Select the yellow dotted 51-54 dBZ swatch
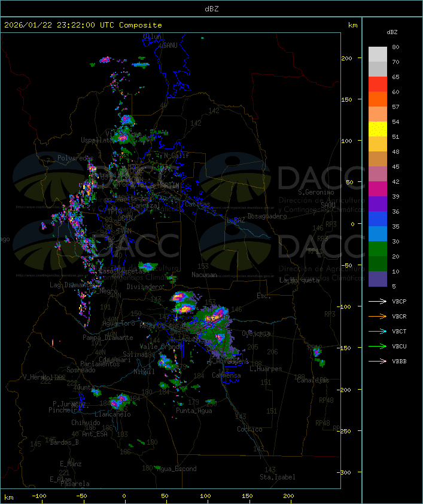 [378, 129]
